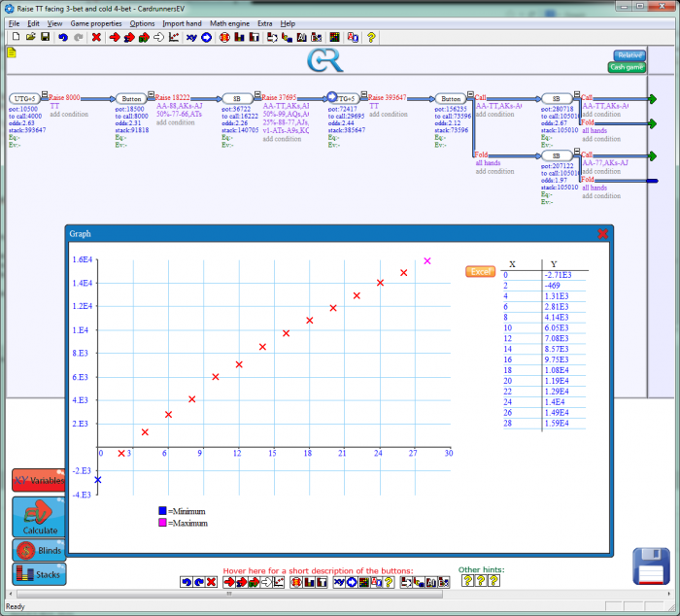Click the magenta maximum data point on graph
680x616 pixels.
click(426, 260)
